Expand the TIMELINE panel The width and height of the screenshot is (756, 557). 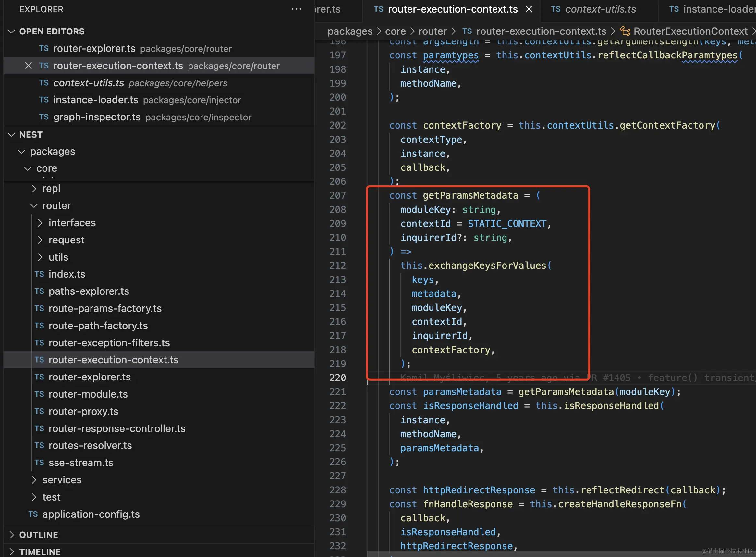(11, 552)
